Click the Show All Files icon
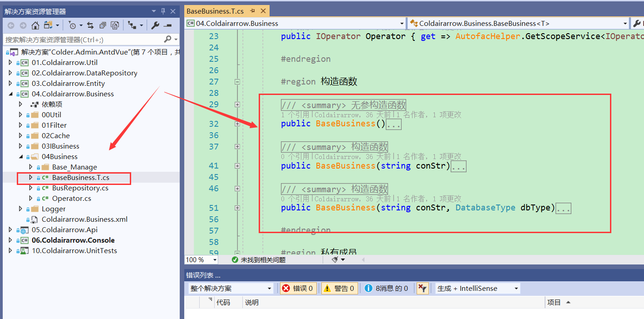Viewport: 644px width, 319px height. [115, 25]
